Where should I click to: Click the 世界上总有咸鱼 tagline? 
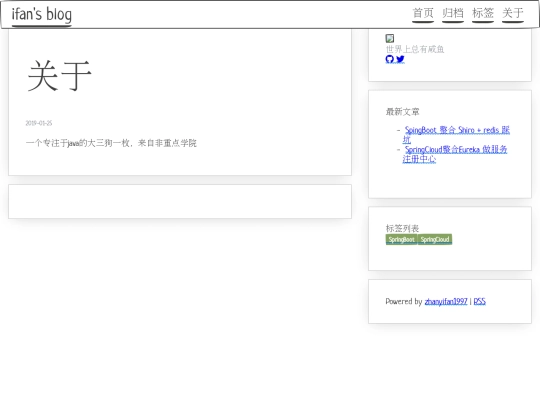(415, 49)
